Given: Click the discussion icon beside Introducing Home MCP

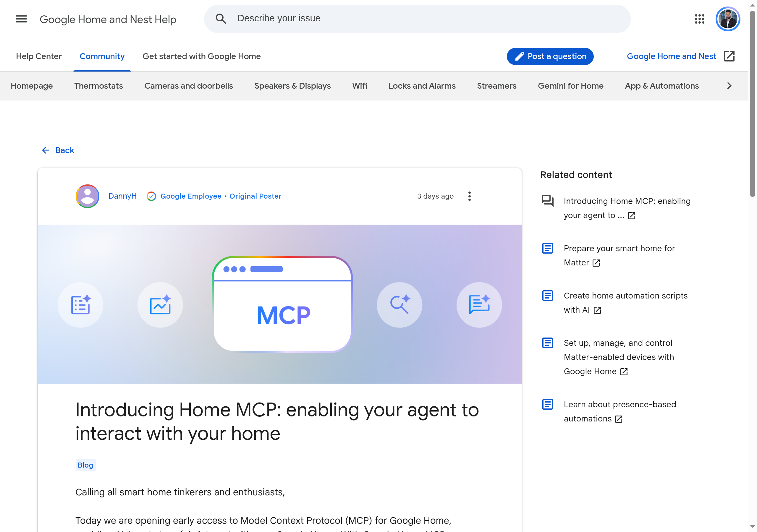Looking at the screenshot, I should click(548, 201).
